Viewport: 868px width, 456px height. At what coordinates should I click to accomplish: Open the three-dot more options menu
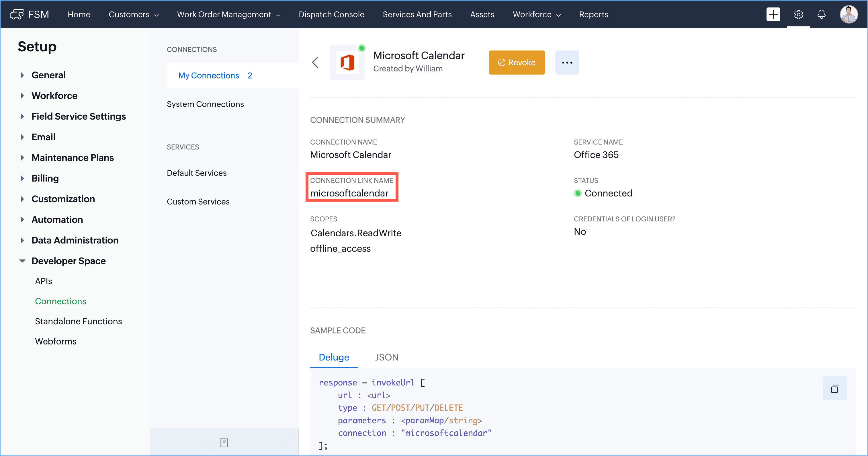pyautogui.click(x=567, y=62)
